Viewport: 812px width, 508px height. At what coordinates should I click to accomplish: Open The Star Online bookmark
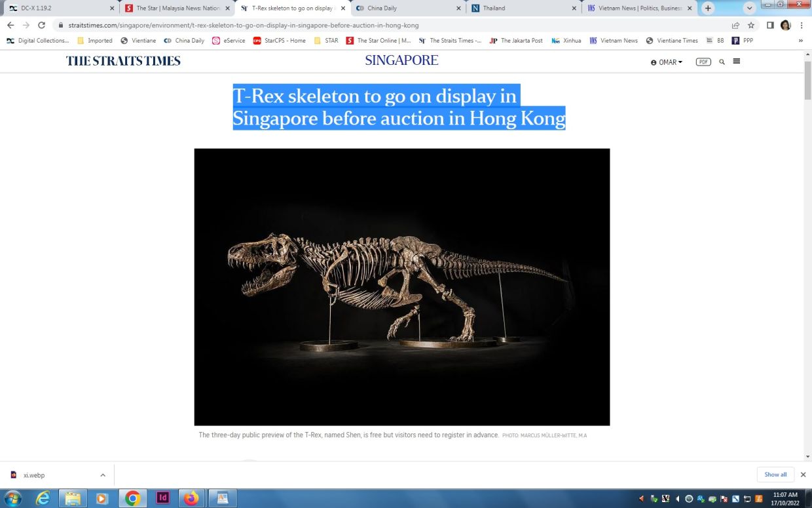(378, 41)
